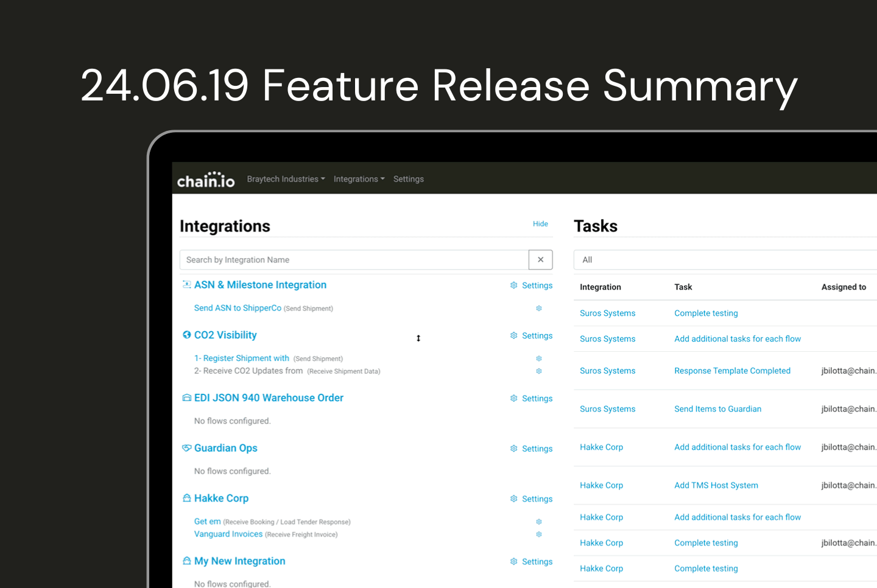
Task: Open Settings for My New Integration
Action: click(x=531, y=562)
